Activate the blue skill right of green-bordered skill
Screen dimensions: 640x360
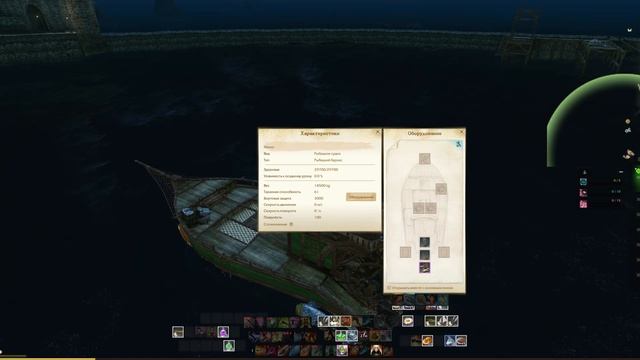pos(353,336)
